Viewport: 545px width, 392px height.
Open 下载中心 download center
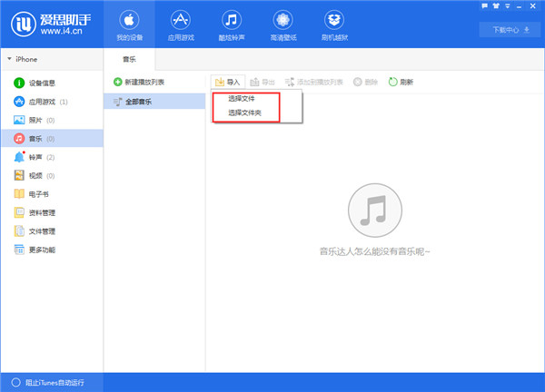click(x=510, y=30)
